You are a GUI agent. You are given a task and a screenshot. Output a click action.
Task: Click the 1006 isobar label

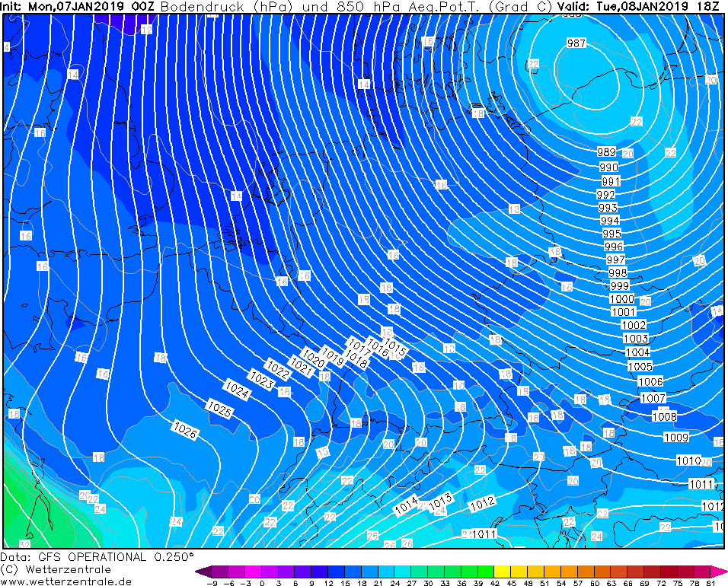pyautogui.click(x=650, y=382)
